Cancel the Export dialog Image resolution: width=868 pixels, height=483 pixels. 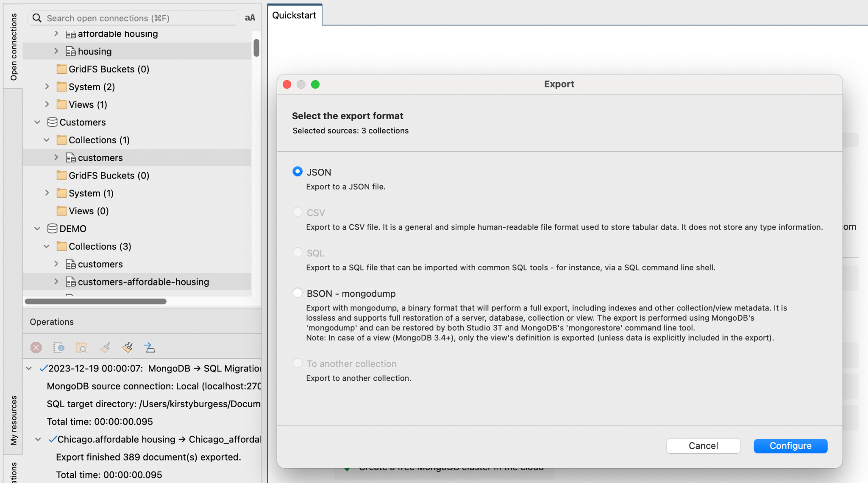click(703, 446)
